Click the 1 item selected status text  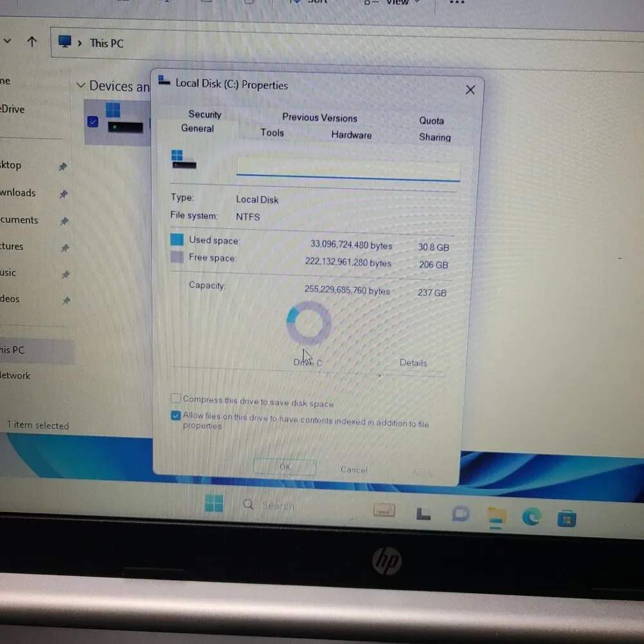tap(38, 425)
